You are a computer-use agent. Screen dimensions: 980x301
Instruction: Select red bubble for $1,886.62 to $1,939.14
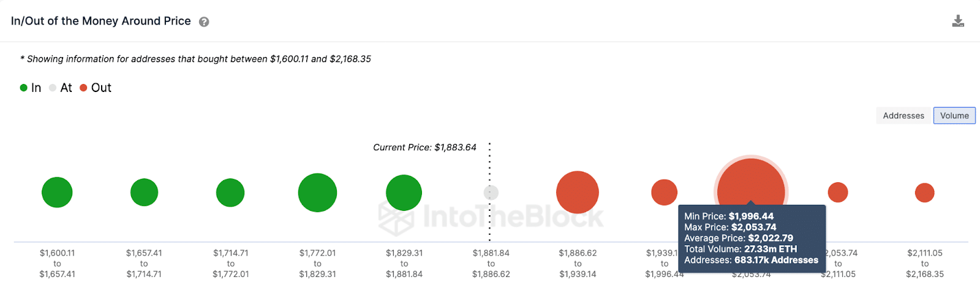pos(578,192)
